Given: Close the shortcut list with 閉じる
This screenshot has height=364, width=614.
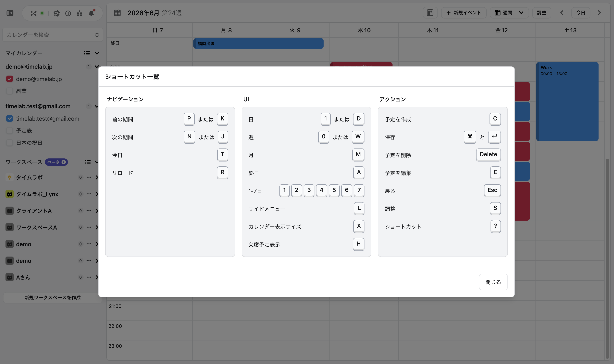Looking at the screenshot, I should tap(493, 282).
